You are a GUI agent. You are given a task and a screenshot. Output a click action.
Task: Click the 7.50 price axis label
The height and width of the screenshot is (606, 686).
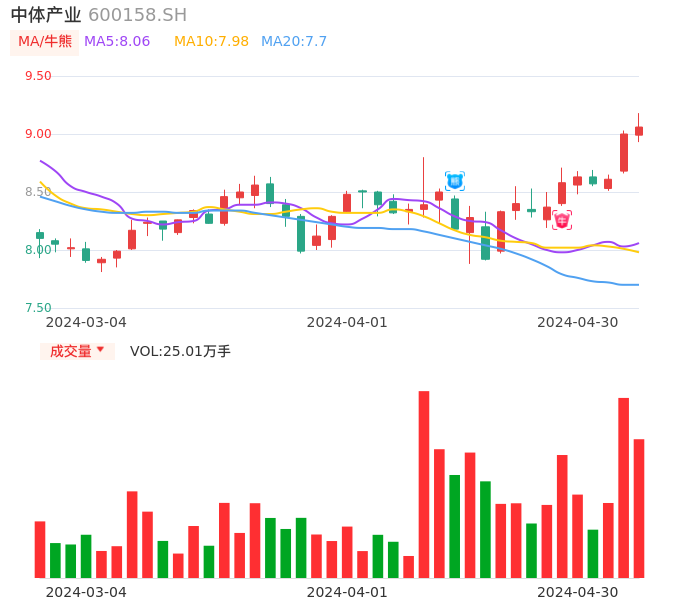(x=37, y=308)
